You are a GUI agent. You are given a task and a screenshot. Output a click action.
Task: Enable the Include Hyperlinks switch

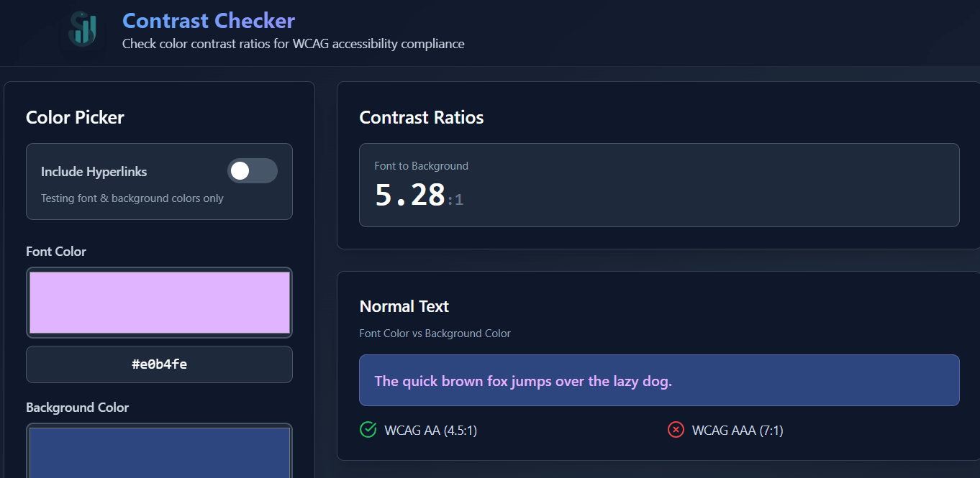(x=252, y=171)
